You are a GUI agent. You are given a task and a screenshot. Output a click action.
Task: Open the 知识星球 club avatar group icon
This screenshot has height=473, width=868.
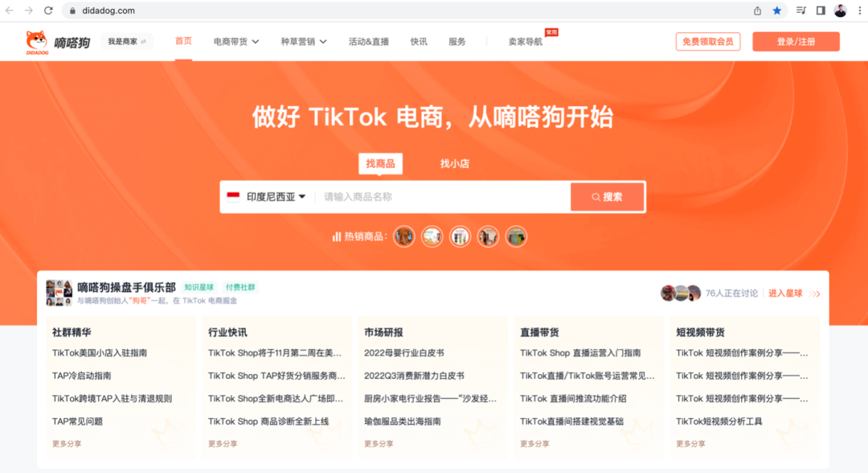(56, 293)
